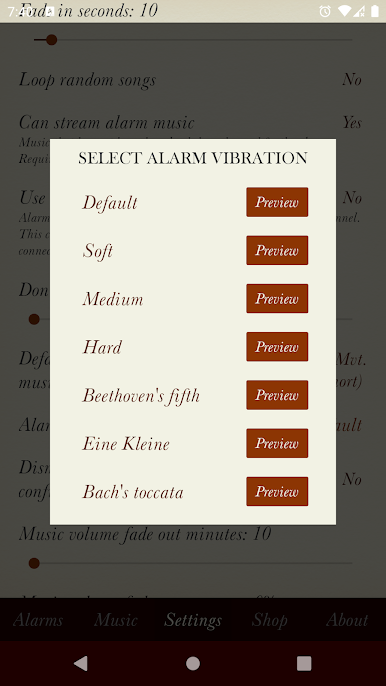Open the Music tab

pyautogui.click(x=116, y=620)
